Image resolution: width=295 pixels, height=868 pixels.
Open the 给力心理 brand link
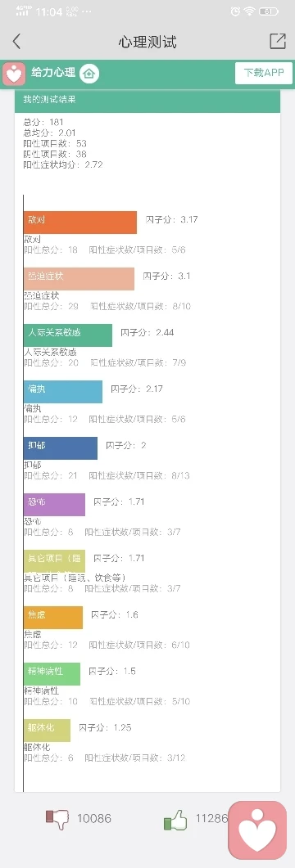[53, 73]
